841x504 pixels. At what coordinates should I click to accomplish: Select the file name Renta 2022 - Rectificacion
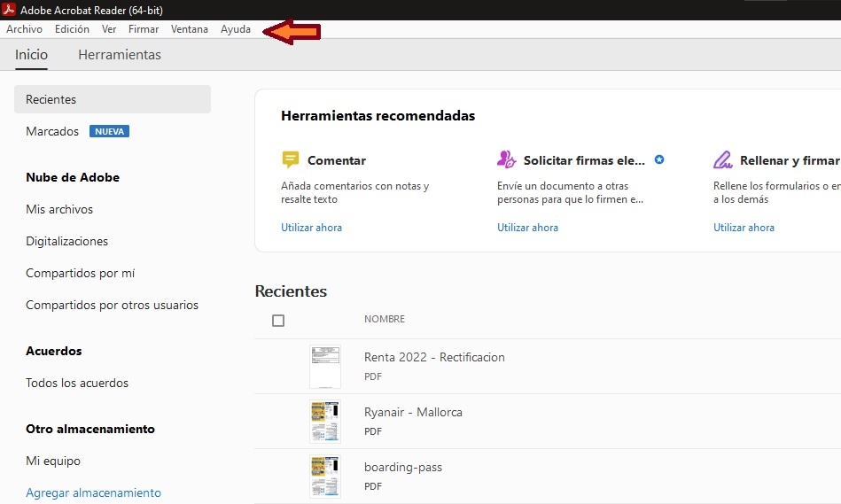[434, 357]
